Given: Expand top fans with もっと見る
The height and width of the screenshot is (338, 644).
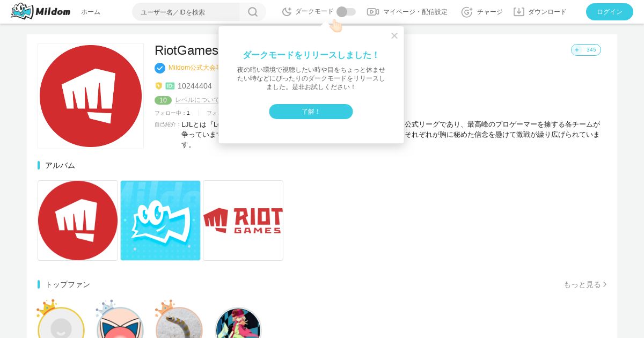Looking at the screenshot, I should (x=585, y=284).
